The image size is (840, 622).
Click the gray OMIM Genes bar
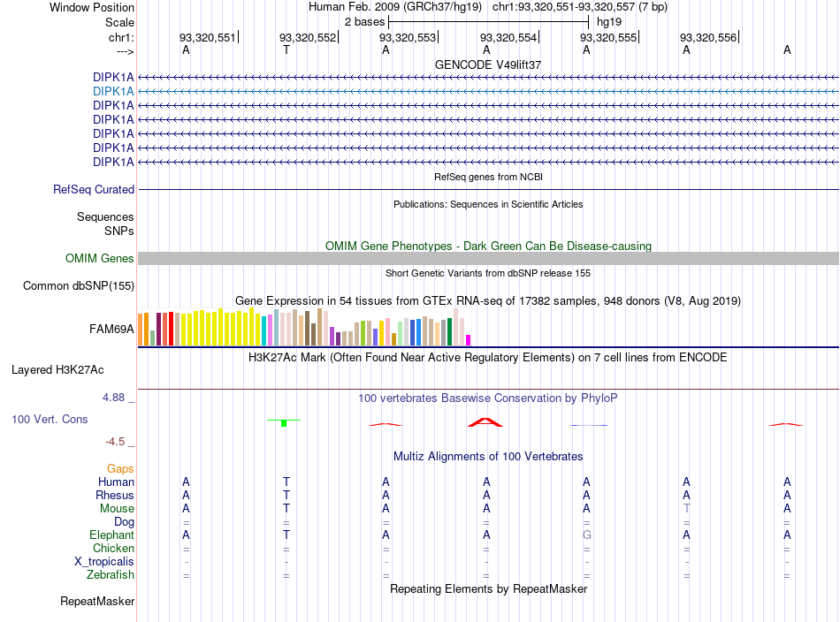coord(488,259)
